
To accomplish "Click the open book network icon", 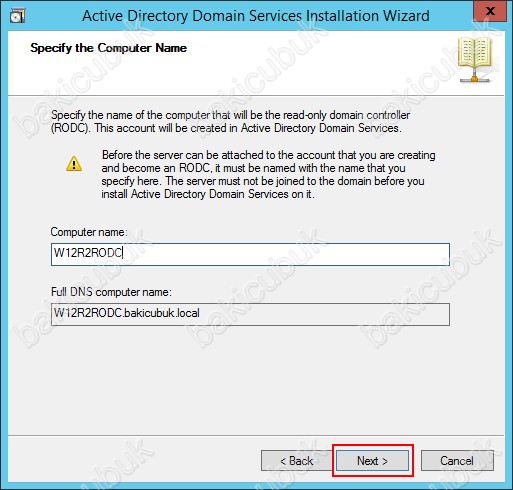I will point(475,60).
